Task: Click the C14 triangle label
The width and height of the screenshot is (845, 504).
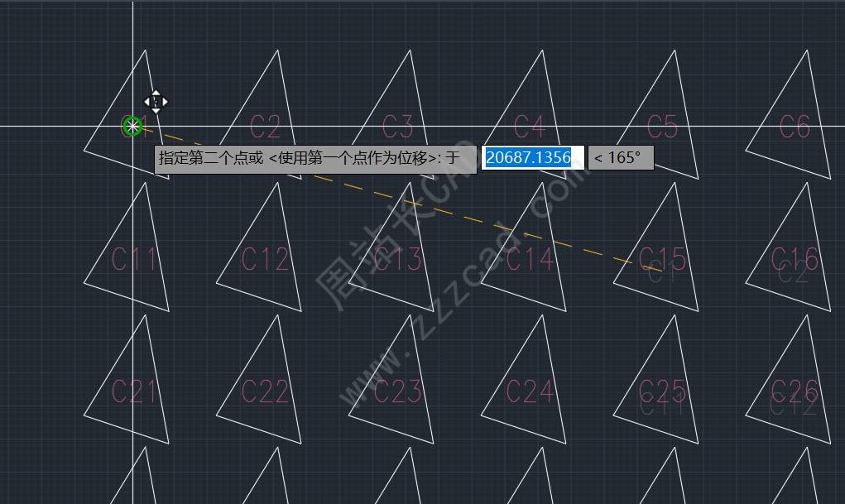Action: [x=531, y=259]
